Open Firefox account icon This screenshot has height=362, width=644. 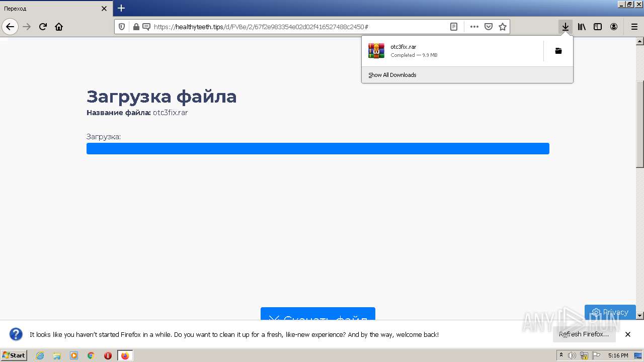coord(614,27)
